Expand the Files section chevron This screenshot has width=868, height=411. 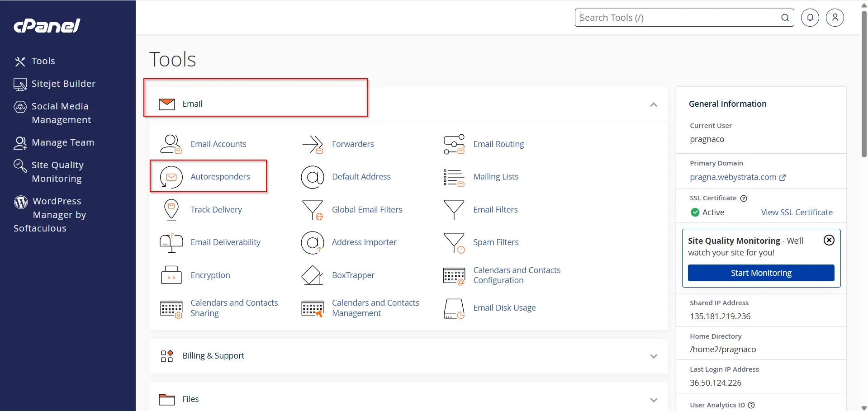(x=654, y=400)
